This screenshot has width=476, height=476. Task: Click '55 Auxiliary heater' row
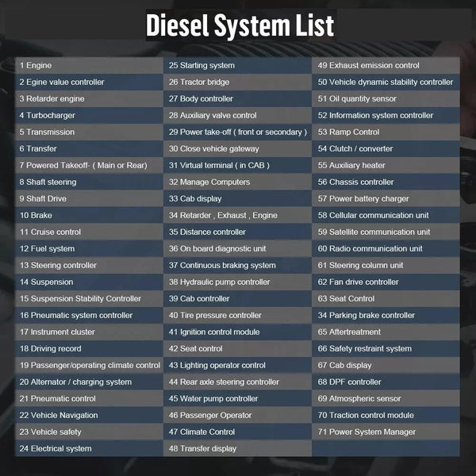click(x=386, y=166)
